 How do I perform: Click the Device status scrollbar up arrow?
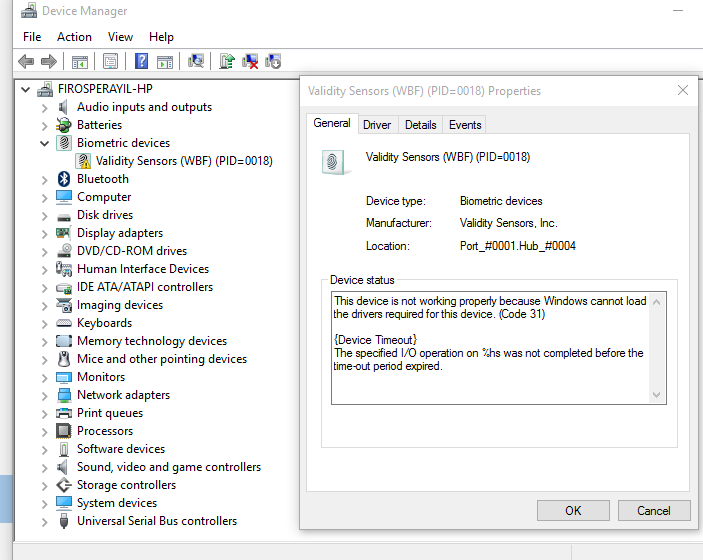click(656, 302)
